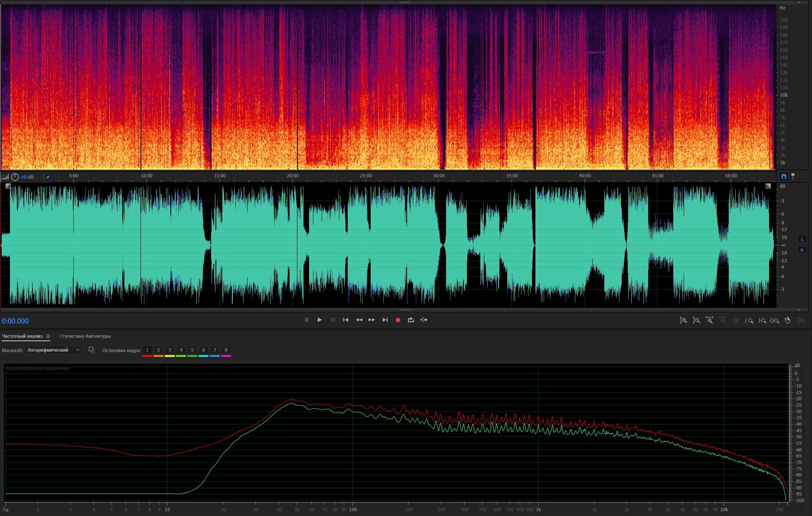Switch to Статистика Амплитуды tab
This screenshot has width=812, height=516.
85,336
